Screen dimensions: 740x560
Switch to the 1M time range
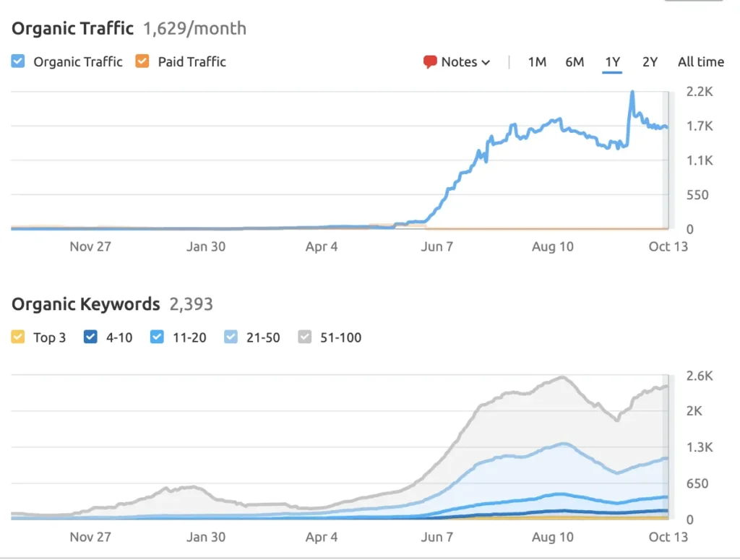click(537, 62)
